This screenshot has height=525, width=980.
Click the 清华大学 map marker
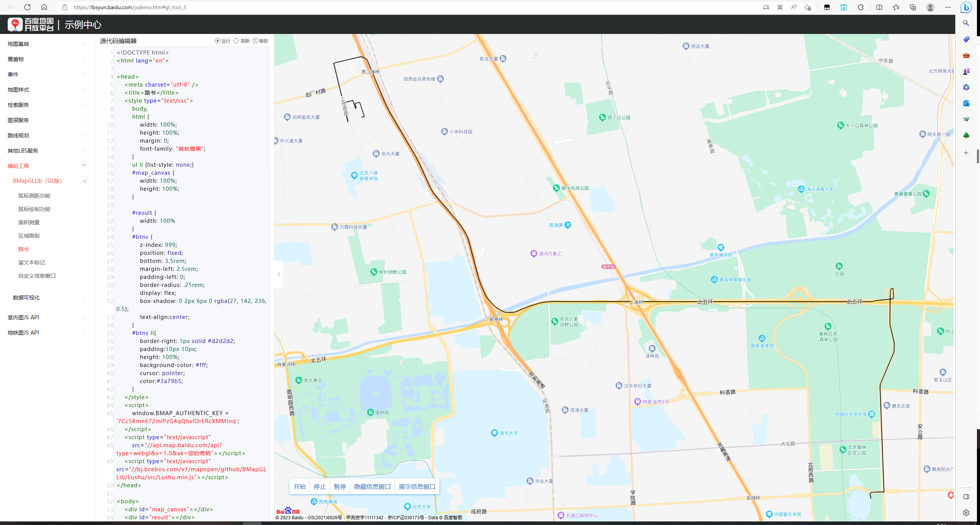point(494,433)
